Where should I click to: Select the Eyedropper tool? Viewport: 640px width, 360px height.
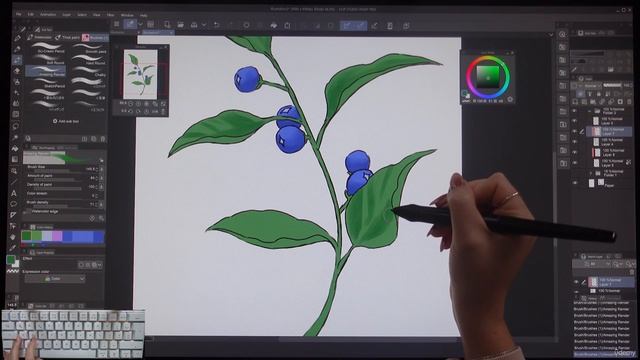point(13,248)
